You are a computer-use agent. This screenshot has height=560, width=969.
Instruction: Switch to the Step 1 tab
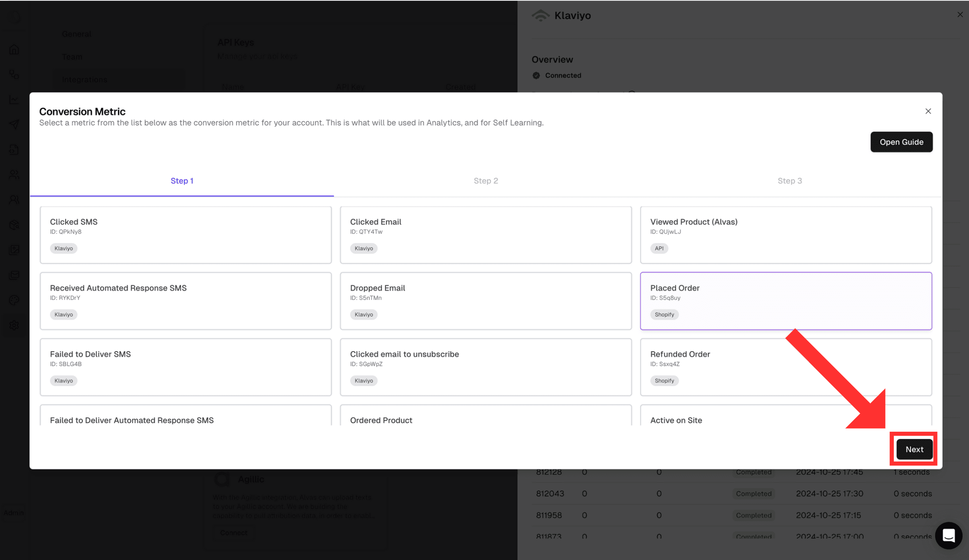182,181
